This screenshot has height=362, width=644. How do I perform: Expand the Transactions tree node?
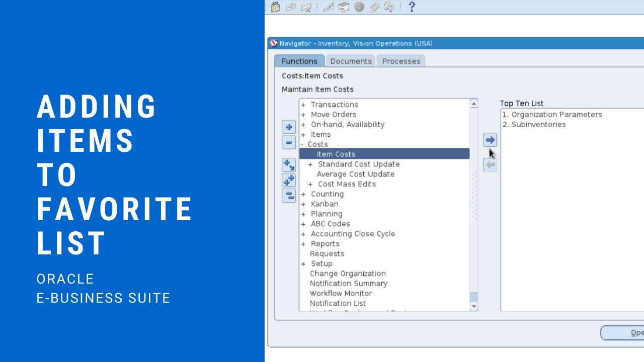click(x=303, y=105)
